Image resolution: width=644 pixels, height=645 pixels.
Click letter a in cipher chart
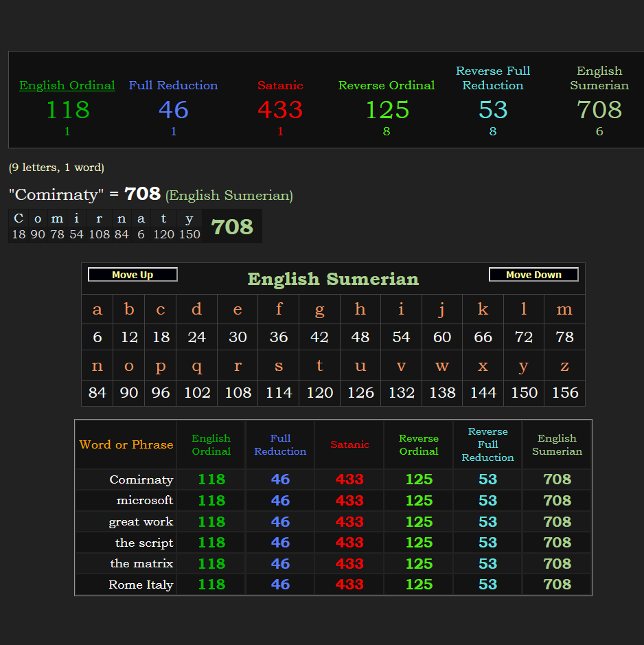[x=97, y=309]
